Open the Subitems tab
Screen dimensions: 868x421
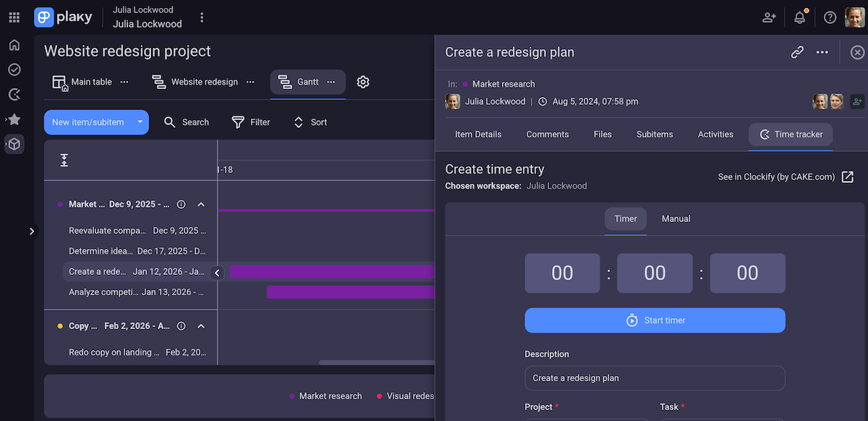click(x=654, y=134)
